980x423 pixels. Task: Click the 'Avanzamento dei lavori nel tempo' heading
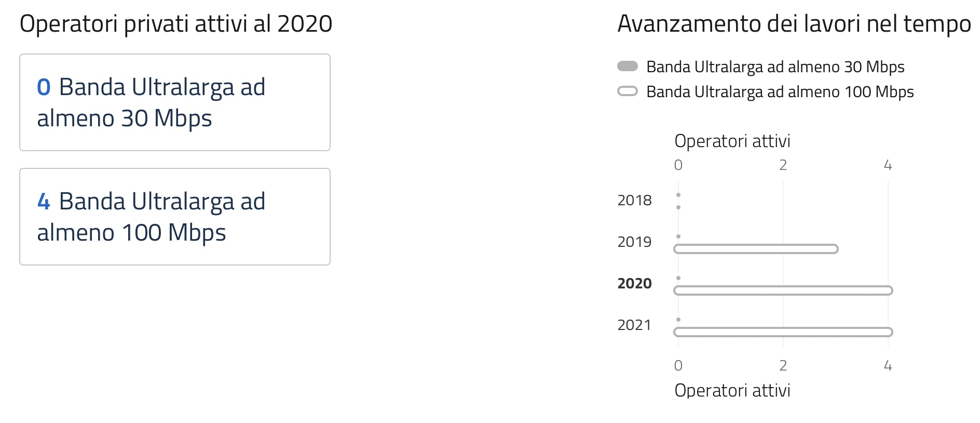794,24
